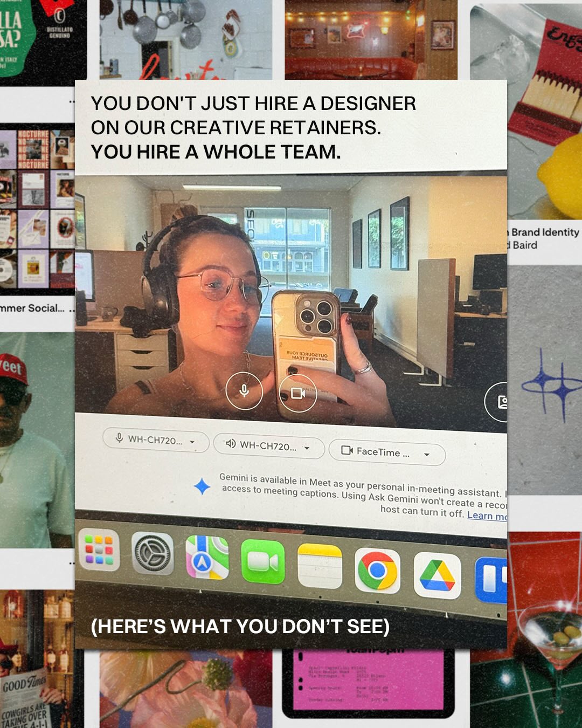Click the 'Baird' text under Brand Identity
Screen dimensions: 582x728
525,245
